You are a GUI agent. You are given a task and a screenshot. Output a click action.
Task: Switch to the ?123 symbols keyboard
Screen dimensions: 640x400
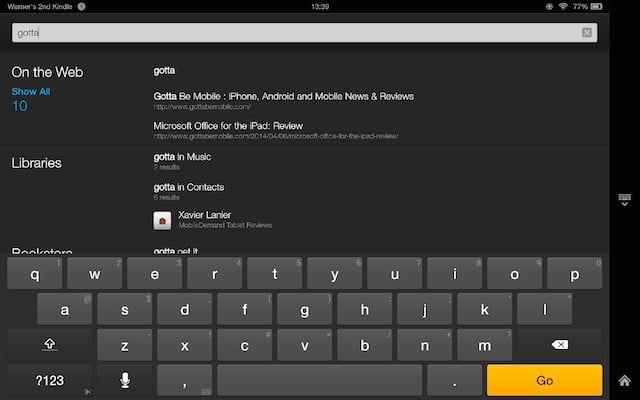[x=49, y=380]
